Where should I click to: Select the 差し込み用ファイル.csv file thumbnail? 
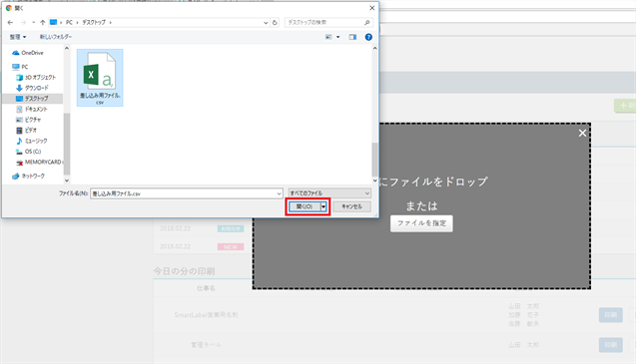click(100, 78)
